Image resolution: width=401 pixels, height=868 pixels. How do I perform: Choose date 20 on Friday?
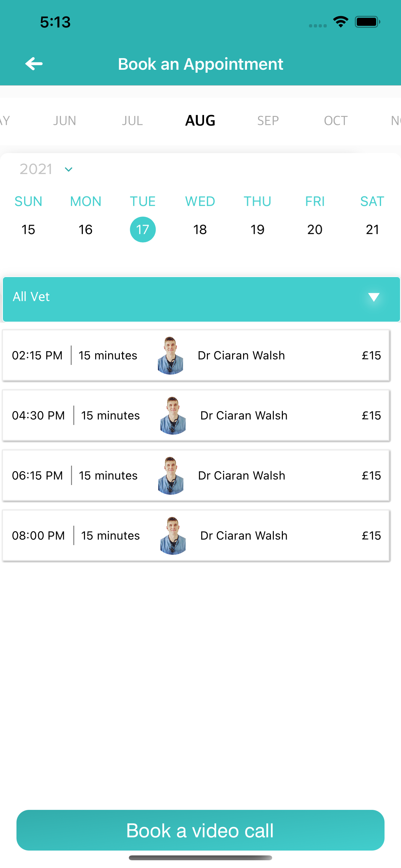[315, 230]
